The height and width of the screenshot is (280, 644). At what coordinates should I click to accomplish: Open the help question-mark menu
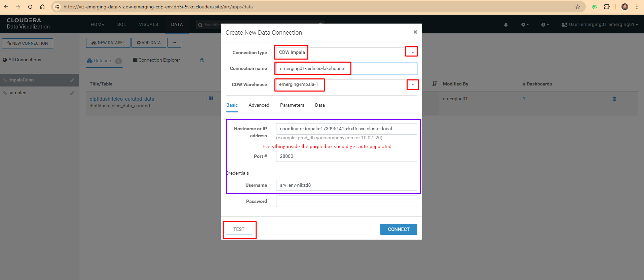tap(545, 25)
